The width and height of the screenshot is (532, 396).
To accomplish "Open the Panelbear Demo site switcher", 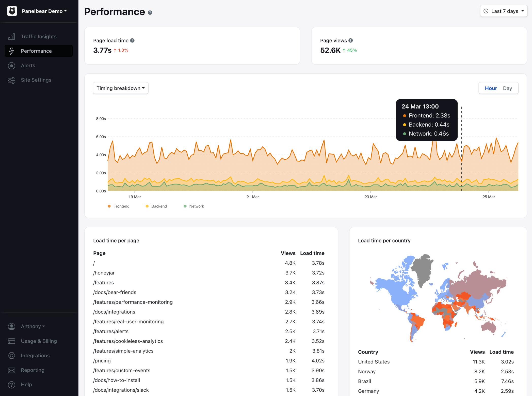I will 44,11.
